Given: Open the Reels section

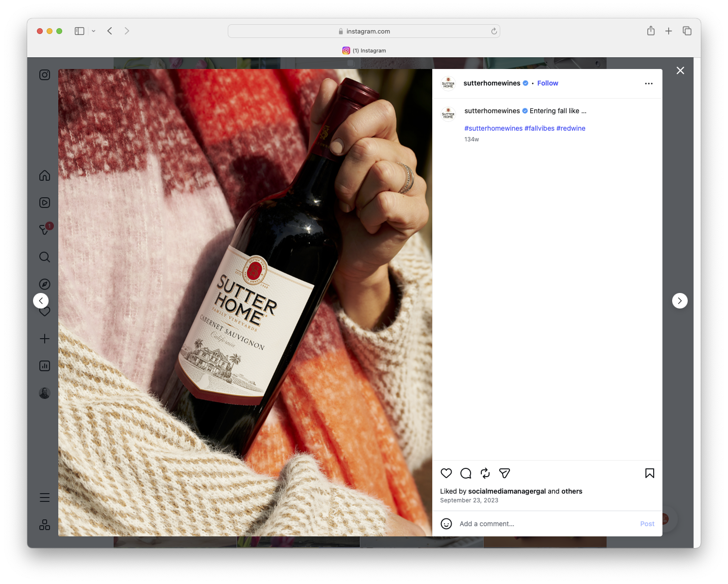Looking at the screenshot, I should (x=44, y=203).
